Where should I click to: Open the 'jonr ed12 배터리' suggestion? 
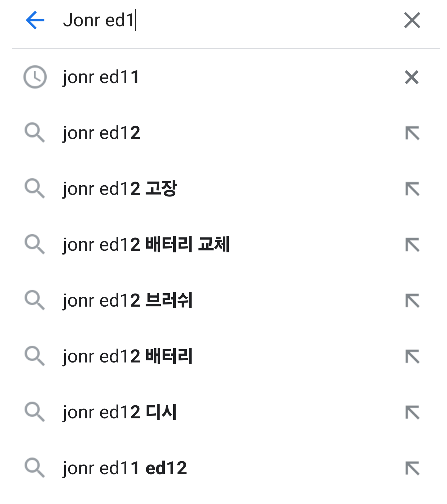point(128,357)
